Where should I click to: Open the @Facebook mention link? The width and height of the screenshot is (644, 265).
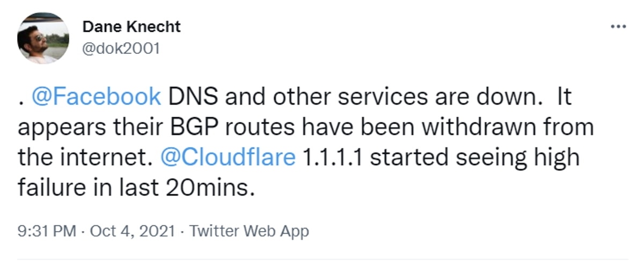[x=97, y=97]
